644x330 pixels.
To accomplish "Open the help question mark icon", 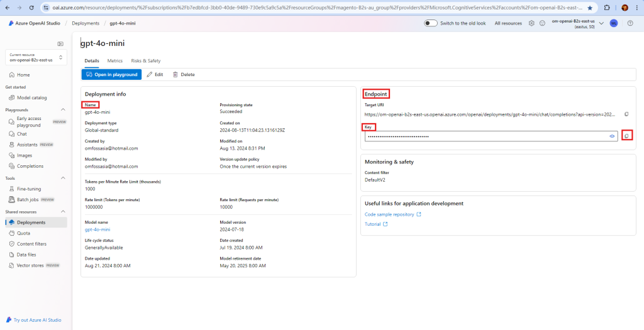I will pyautogui.click(x=630, y=23).
